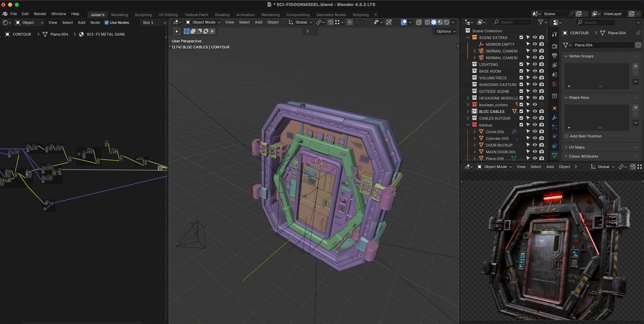Toggle selectability arrow for DOOR BACKUP
The image size is (644, 324).
point(528,145)
